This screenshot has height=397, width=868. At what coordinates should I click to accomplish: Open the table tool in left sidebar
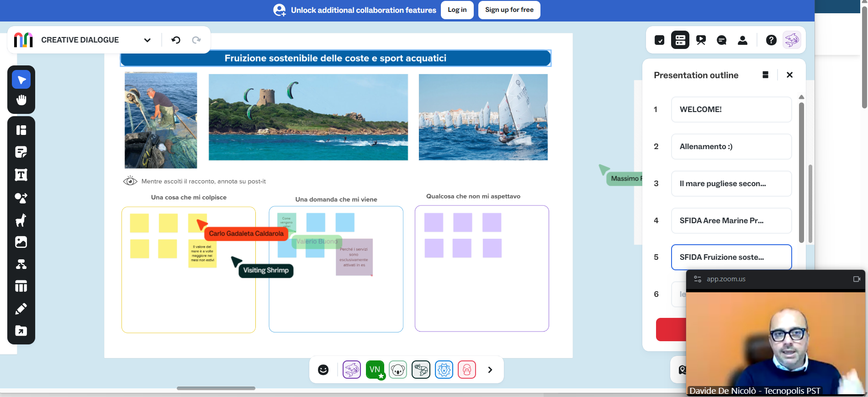[21, 286]
